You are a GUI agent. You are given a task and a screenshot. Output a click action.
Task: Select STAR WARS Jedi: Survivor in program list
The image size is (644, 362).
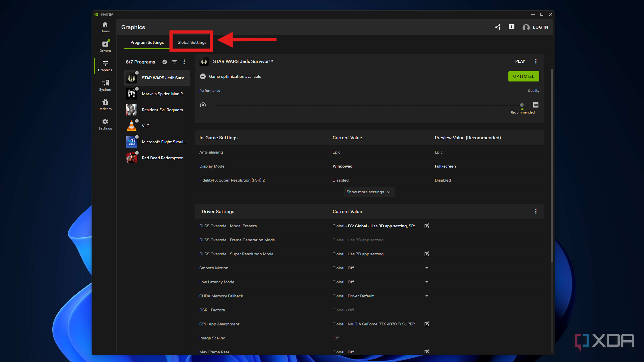(x=157, y=78)
